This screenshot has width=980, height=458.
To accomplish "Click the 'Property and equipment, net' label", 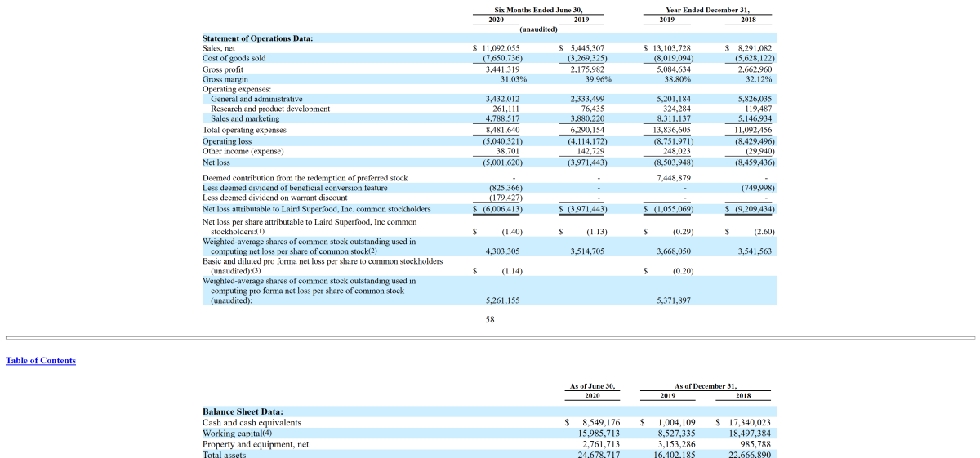I will point(256,444).
